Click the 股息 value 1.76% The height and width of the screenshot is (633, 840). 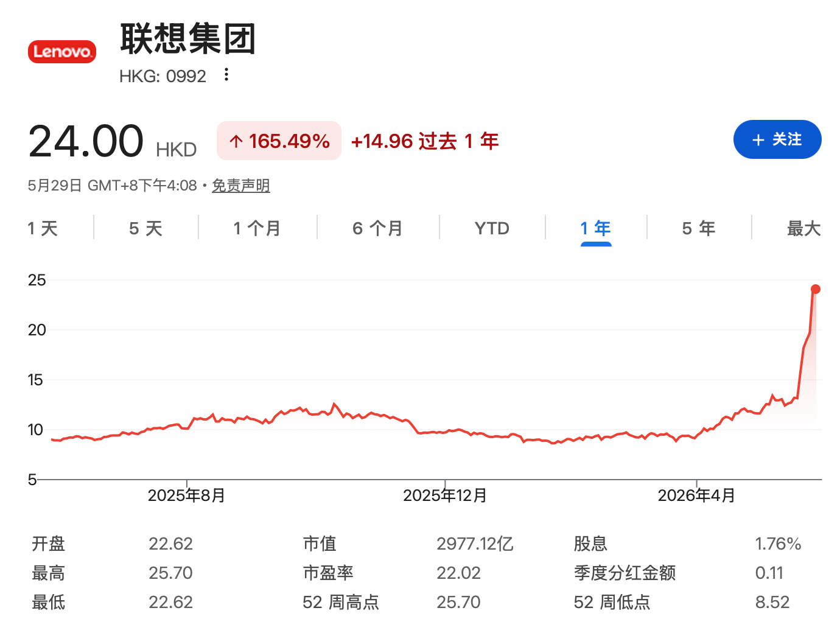click(x=778, y=544)
